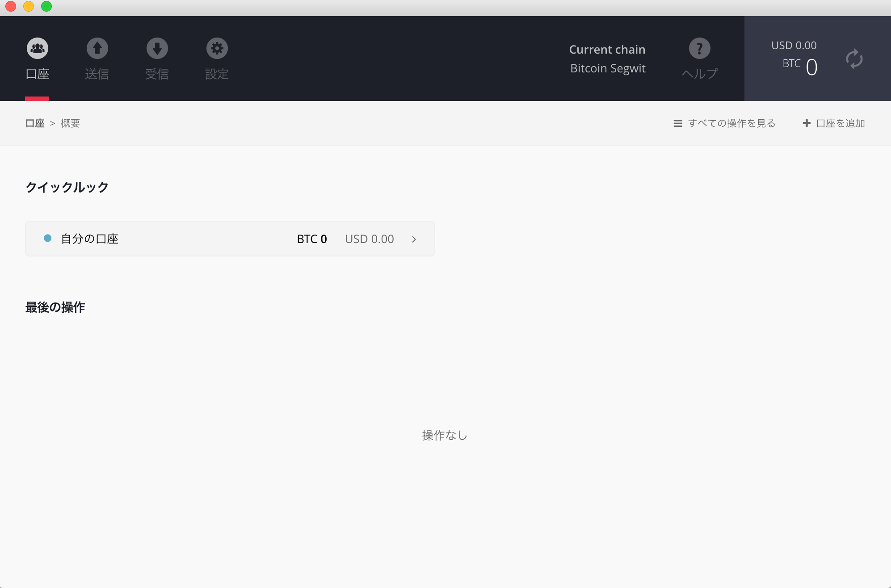This screenshot has height=588, width=891.
Task: Click the Current chain Bitcoin Segwit label
Action: (x=607, y=59)
